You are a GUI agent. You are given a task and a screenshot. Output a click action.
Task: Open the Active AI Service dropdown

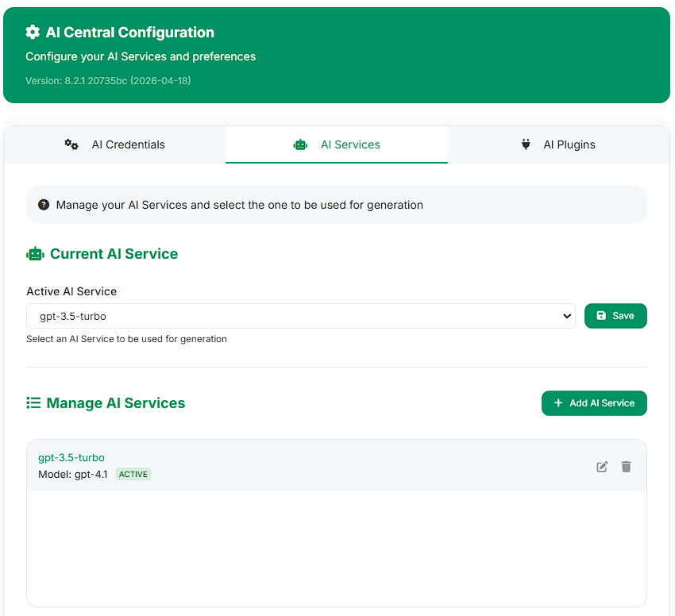click(x=301, y=316)
